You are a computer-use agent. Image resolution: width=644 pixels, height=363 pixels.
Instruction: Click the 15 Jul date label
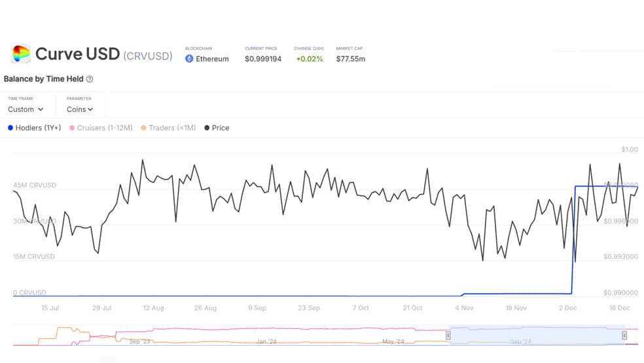click(x=50, y=308)
